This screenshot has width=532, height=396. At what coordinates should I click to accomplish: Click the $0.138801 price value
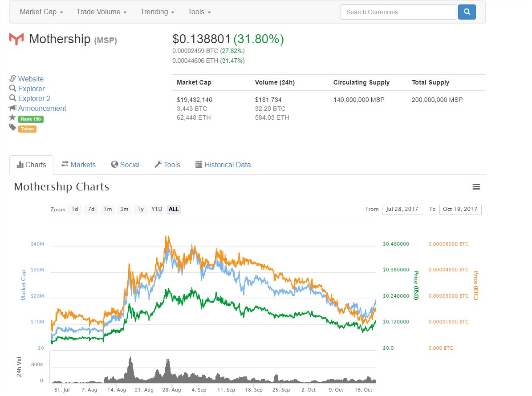[201, 39]
